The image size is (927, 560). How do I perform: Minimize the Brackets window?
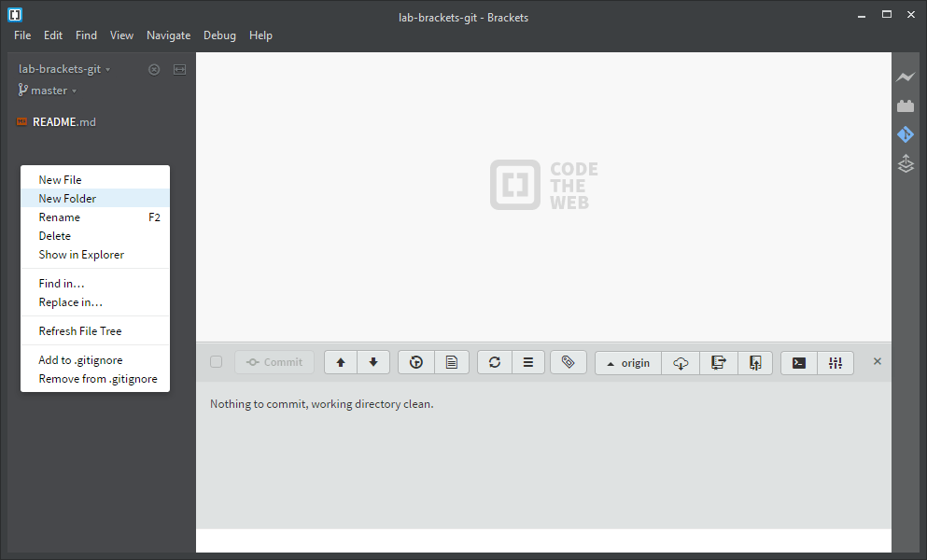pos(862,15)
